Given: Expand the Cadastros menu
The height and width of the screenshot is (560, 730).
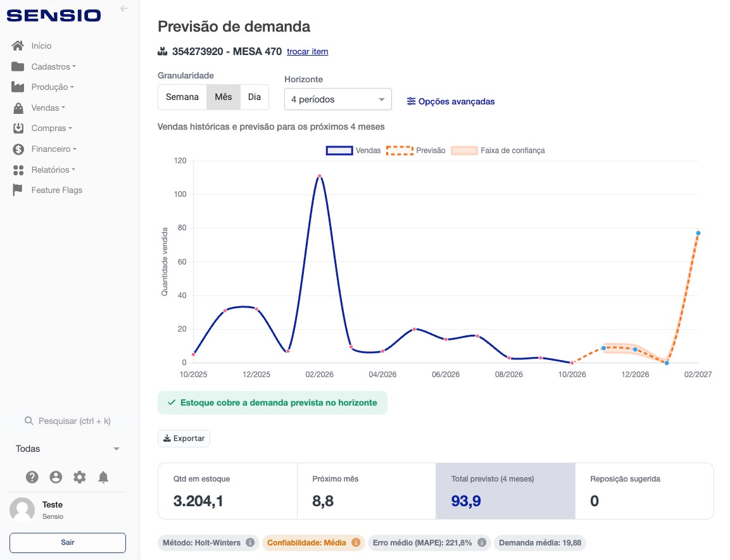Looking at the screenshot, I should pos(53,66).
